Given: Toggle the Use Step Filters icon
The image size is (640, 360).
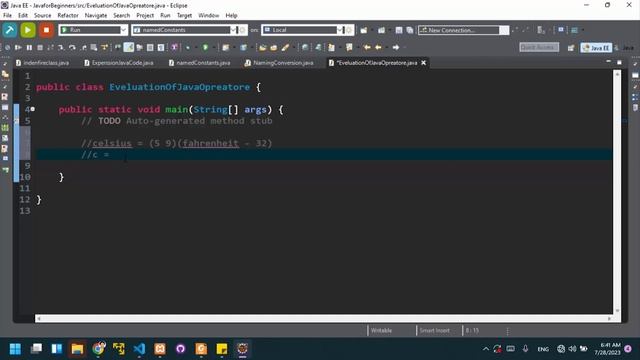Looking at the screenshot, I should pyautogui.click(x=104, y=47).
